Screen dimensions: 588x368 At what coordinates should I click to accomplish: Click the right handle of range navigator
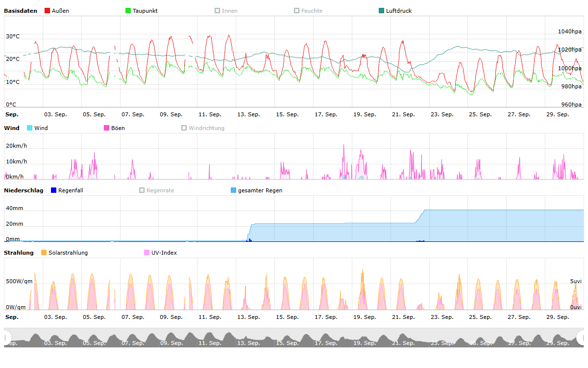581,338
